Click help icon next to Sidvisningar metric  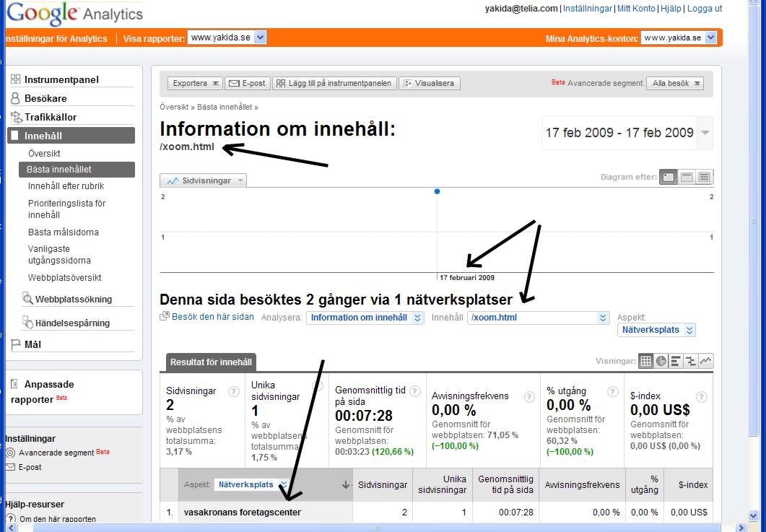coord(234,391)
